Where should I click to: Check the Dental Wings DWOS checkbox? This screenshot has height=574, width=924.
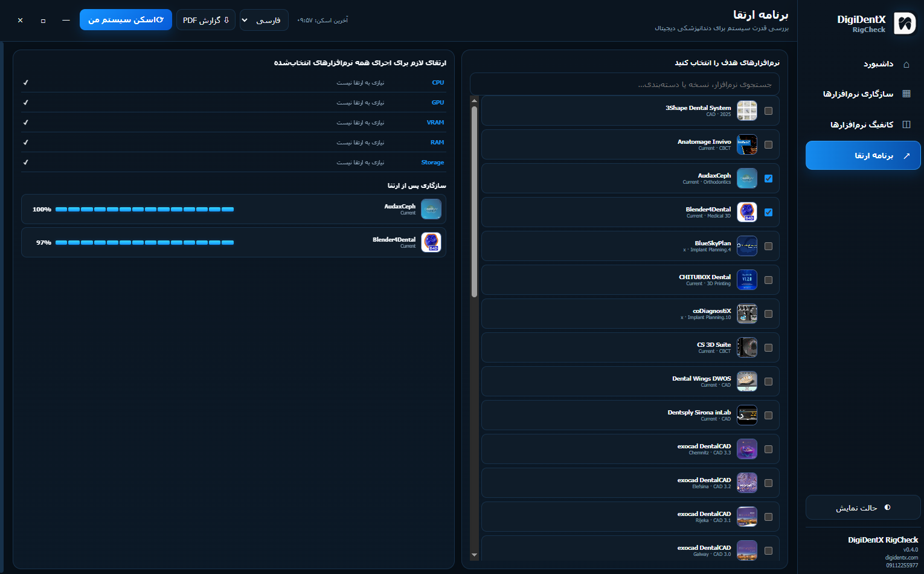(x=768, y=381)
